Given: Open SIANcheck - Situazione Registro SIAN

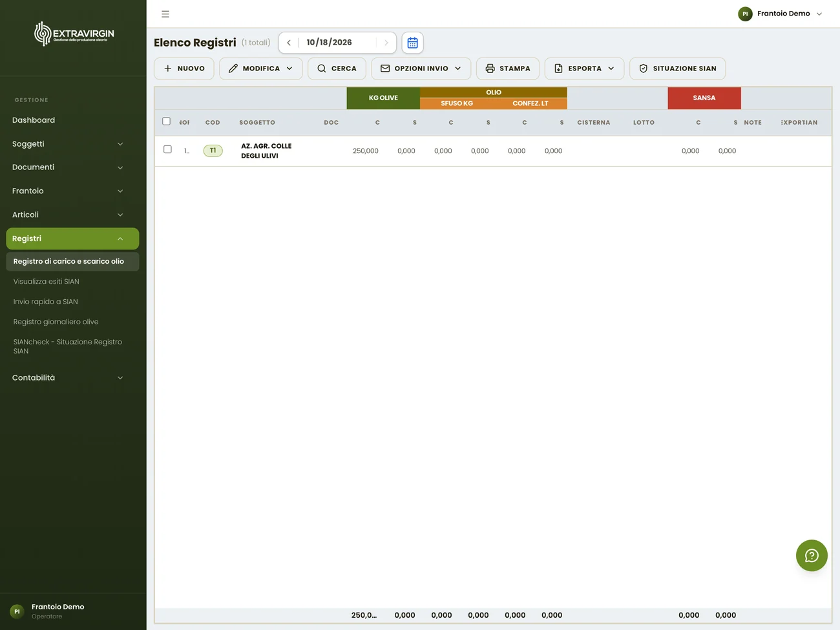Looking at the screenshot, I should pyautogui.click(x=68, y=346).
